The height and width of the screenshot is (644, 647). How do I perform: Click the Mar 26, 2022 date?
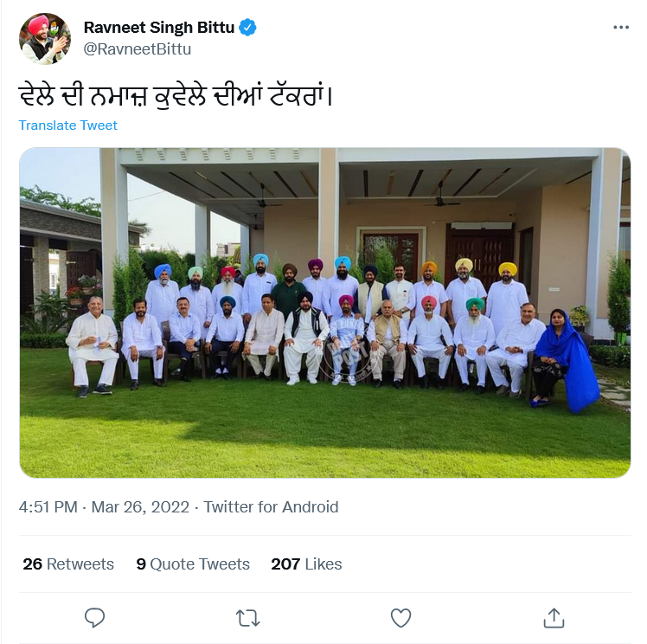tap(140, 507)
